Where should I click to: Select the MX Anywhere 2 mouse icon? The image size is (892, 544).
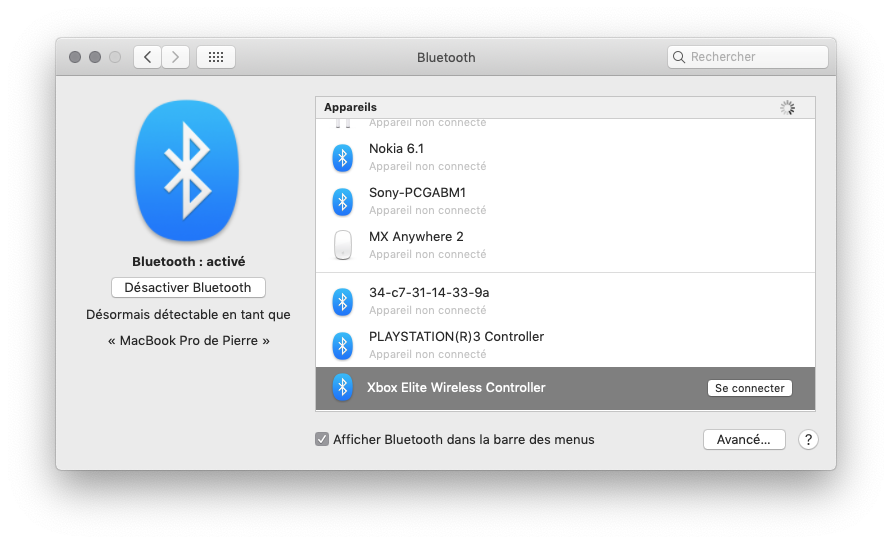click(x=342, y=245)
